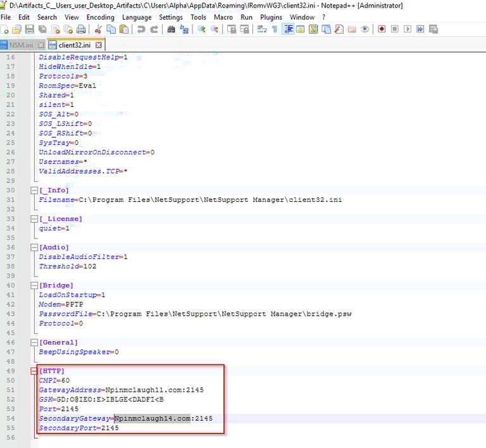
Task: Click the Cut scissors icon
Action: [x=98, y=30]
